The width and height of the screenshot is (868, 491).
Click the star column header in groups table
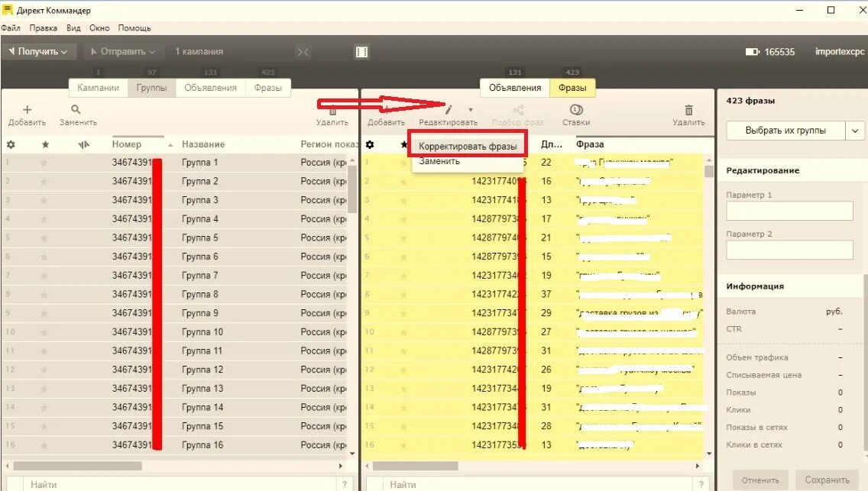[45, 144]
